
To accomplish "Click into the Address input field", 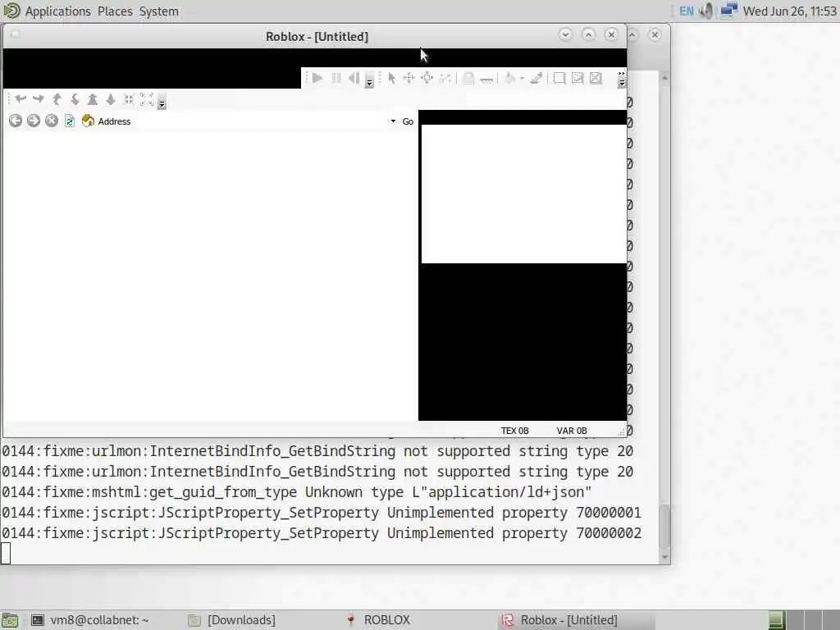I will (x=262, y=121).
